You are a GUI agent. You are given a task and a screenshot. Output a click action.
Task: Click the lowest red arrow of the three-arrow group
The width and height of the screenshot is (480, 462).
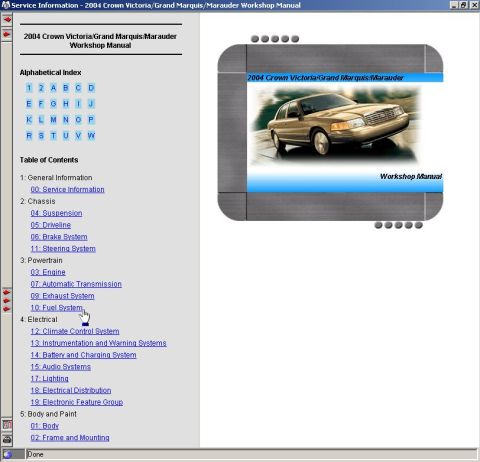click(7, 309)
